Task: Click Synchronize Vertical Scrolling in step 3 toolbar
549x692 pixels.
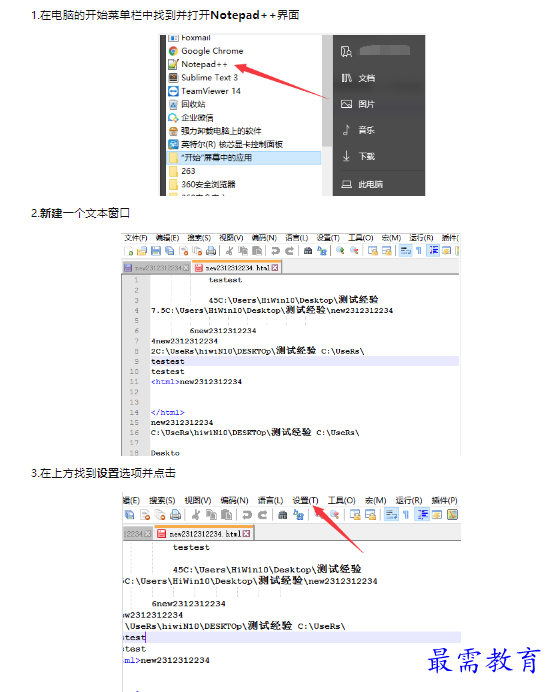Action: [x=355, y=515]
